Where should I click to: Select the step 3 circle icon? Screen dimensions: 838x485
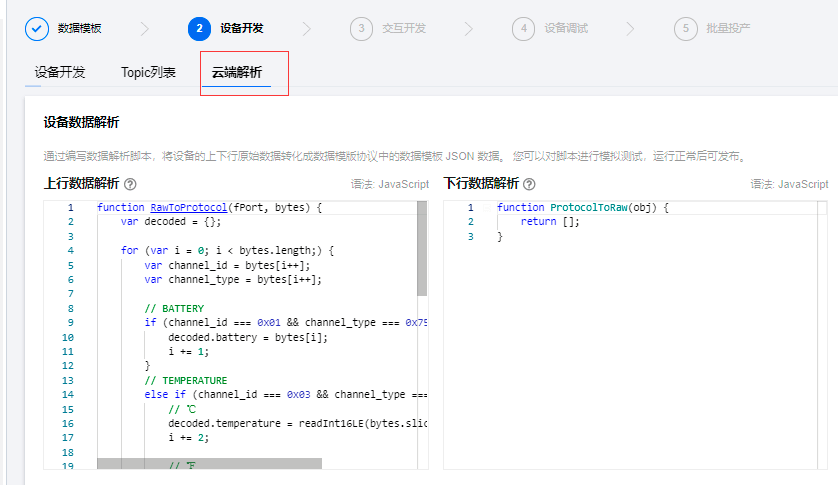point(361,28)
